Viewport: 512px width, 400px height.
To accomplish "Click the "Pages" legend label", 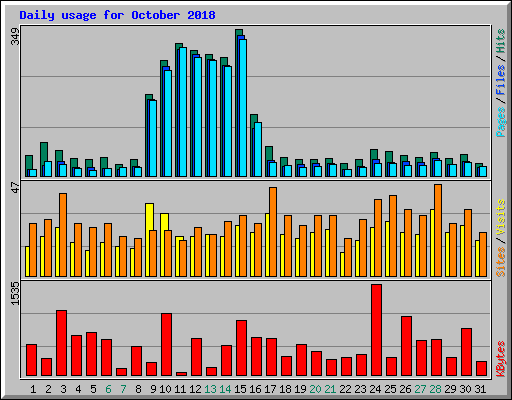I will pyautogui.click(x=501, y=122).
